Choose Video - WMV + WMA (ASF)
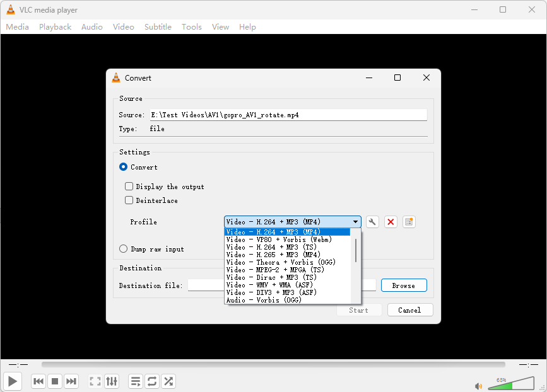 [288, 285]
